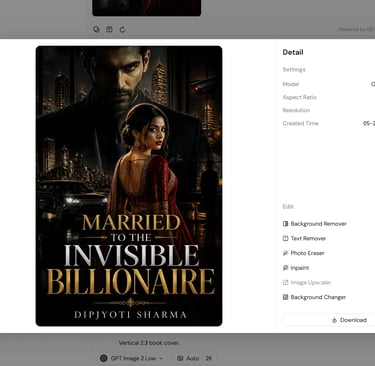Click the square layout icon next to the copy icon
The height and width of the screenshot is (366, 375).
point(109,29)
